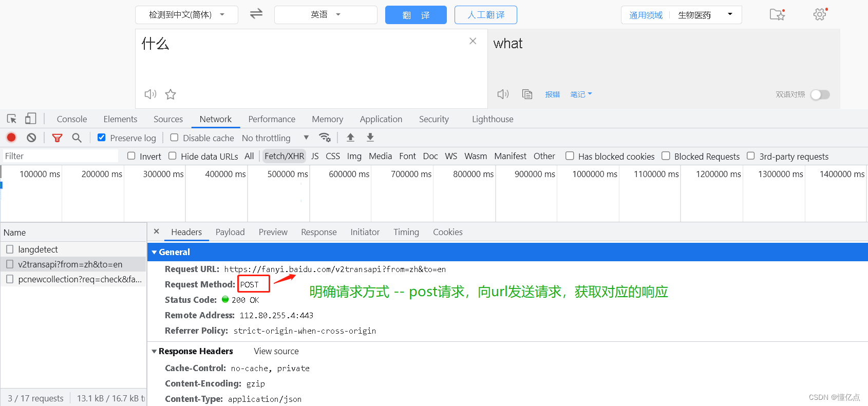Clear the network log
The height and width of the screenshot is (406, 868).
tap(31, 138)
